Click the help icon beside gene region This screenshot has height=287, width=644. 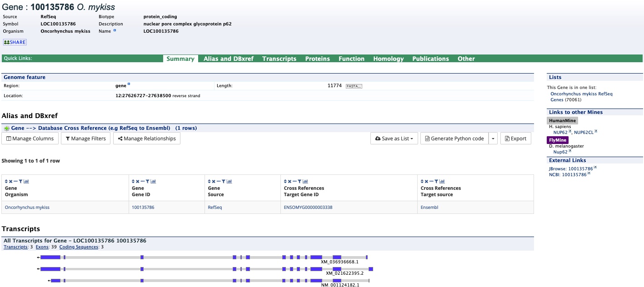pyautogui.click(x=129, y=84)
